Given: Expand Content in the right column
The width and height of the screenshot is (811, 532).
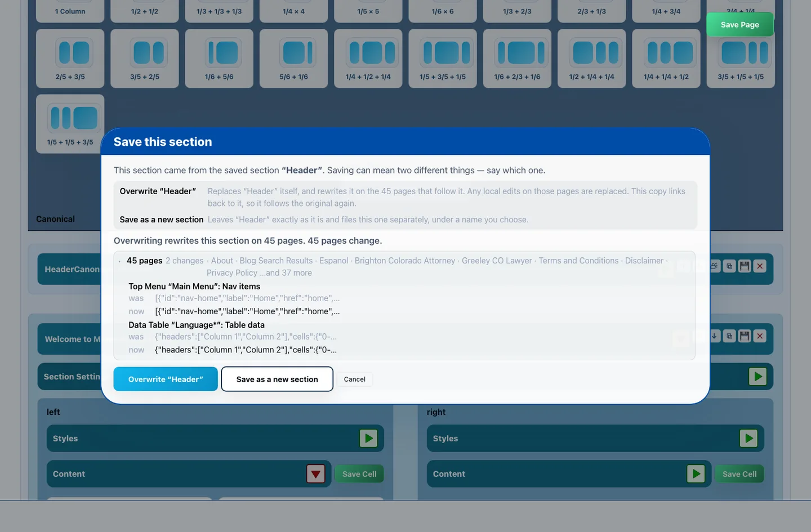Looking at the screenshot, I should coord(696,474).
